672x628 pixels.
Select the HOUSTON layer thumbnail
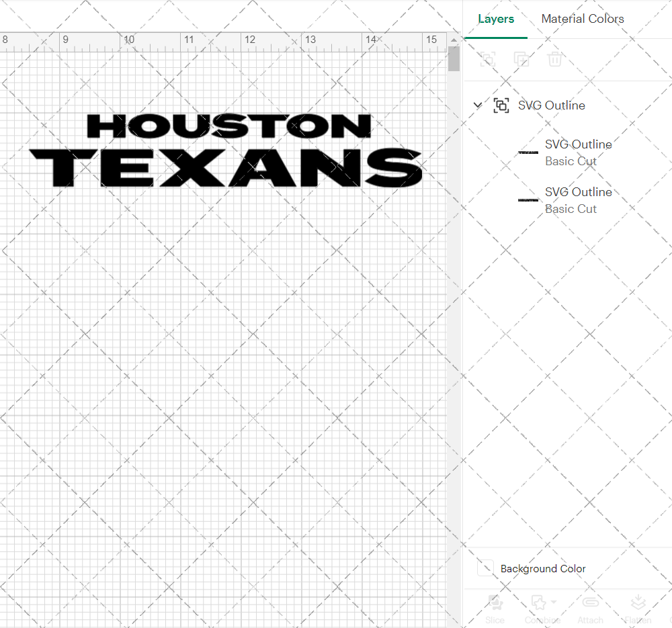click(x=528, y=200)
